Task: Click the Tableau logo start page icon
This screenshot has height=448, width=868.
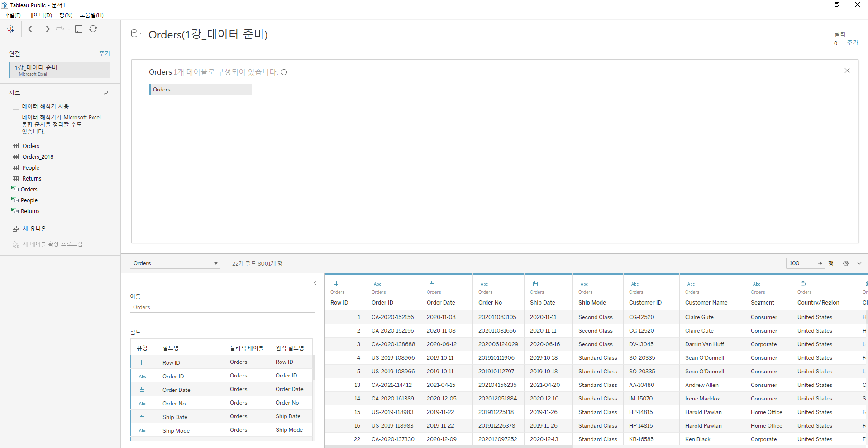Action: click(x=11, y=29)
